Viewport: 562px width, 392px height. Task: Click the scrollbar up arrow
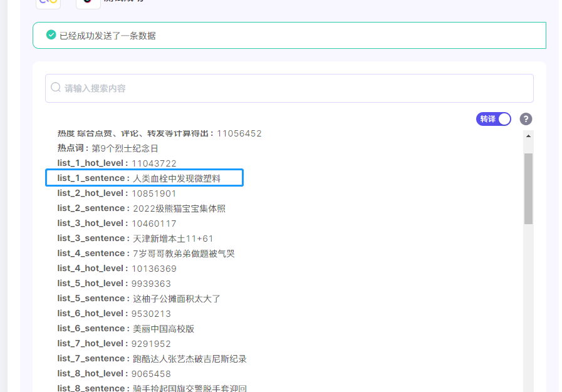pos(528,136)
